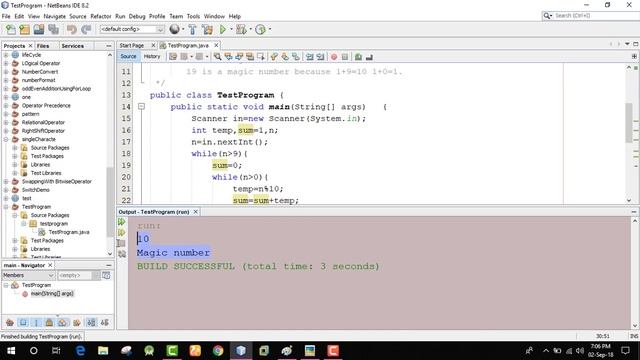The image size is (640, 360).
Task: Collapse the main method fold at line 14
Action: click(x=141, y=107)
